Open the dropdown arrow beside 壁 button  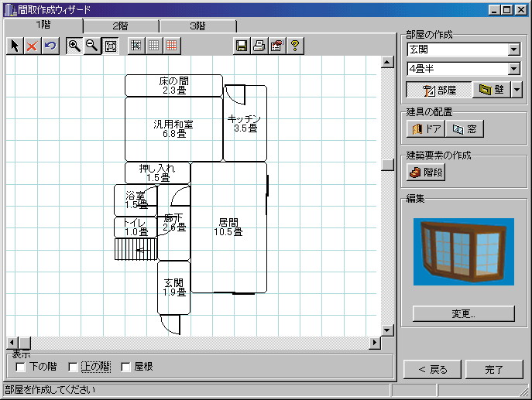click(x=517, y=90)
